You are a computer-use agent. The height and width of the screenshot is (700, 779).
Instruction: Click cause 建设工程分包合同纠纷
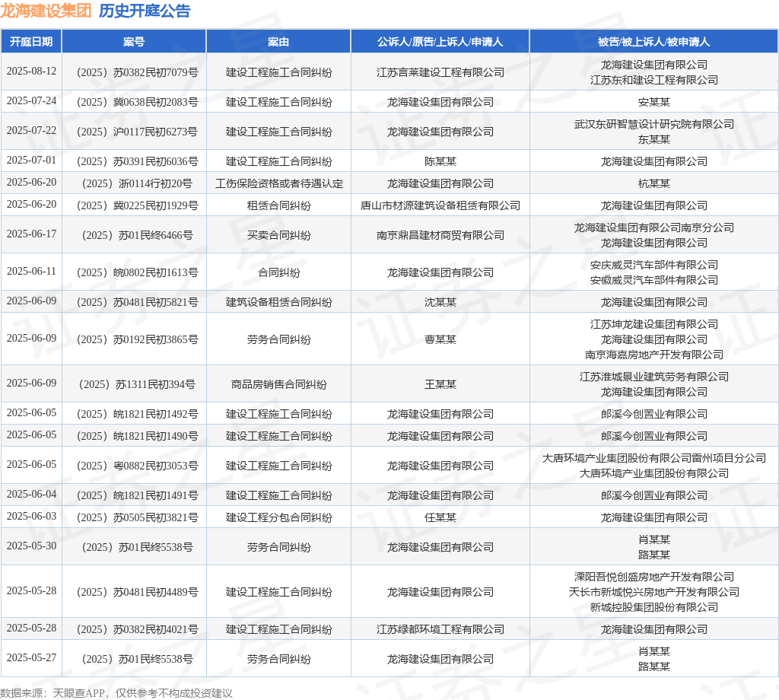(x=278, y=517)
